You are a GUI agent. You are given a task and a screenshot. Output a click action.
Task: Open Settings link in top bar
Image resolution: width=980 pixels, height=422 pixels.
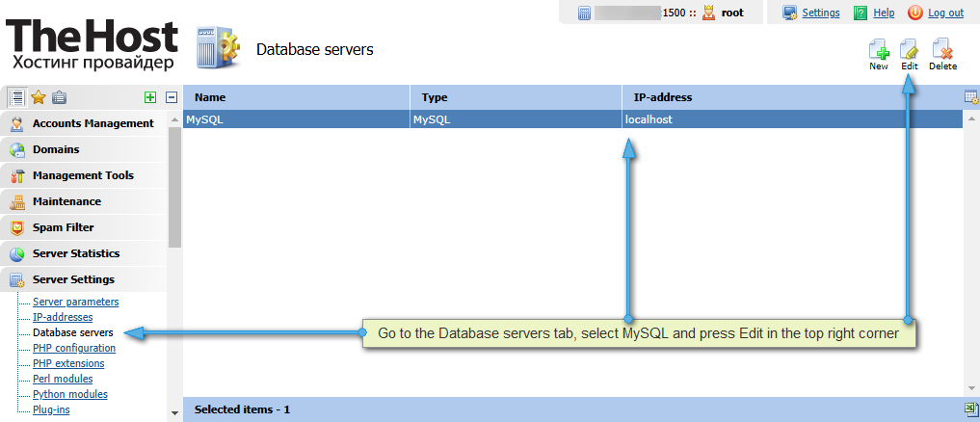click(x=821, y=13)
